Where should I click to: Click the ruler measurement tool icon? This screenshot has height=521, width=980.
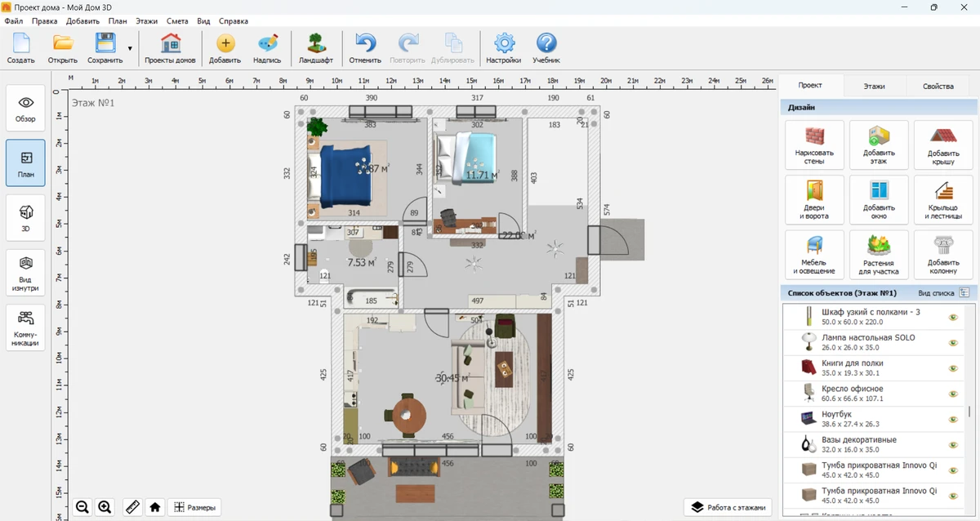(132, 507)
